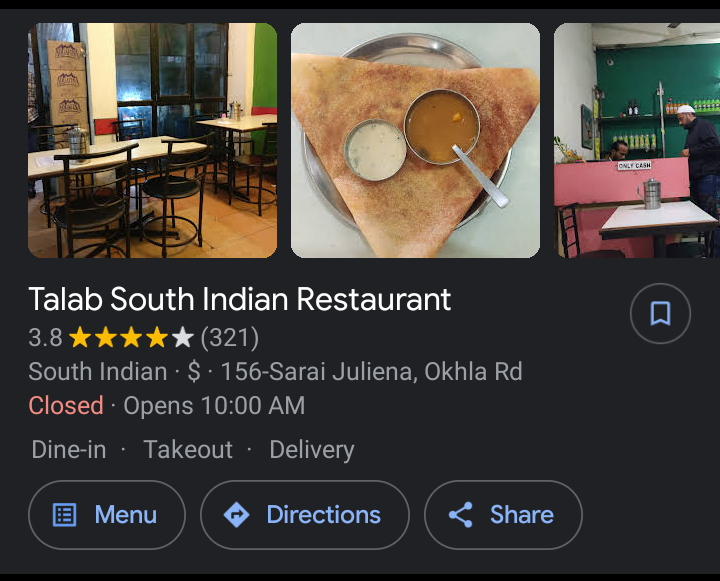Get Directions to the restaurant
This screenshot has width=720, height=581.
(x=305, y=514)
